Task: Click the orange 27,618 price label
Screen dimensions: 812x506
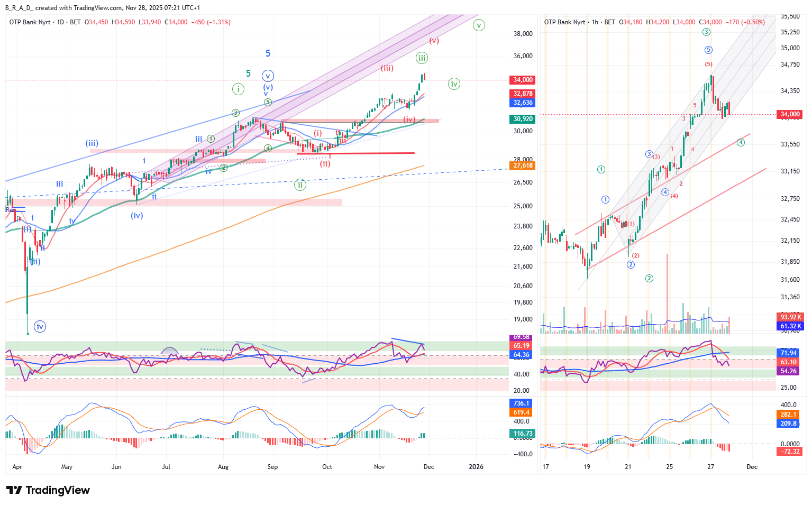Action: [523, 165]
